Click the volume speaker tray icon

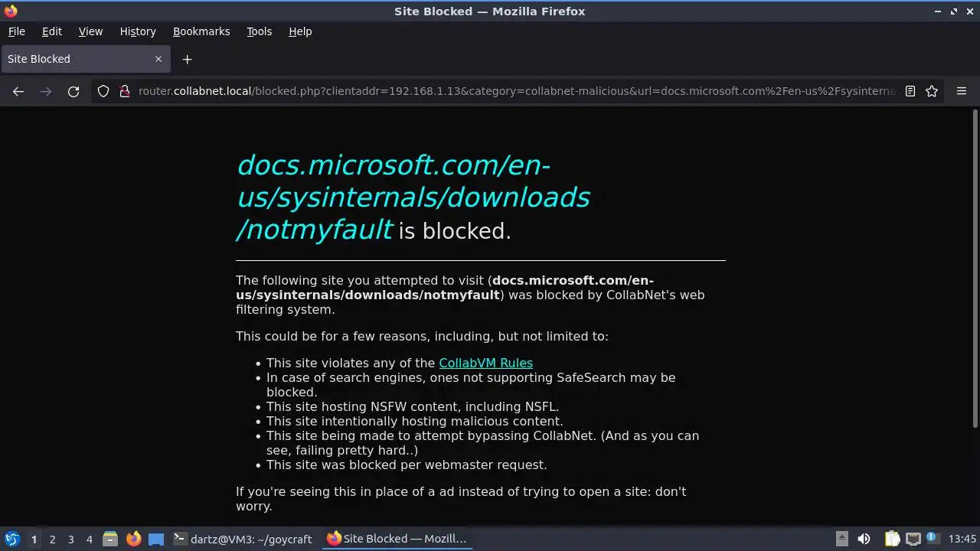click(x=864, y=539)
